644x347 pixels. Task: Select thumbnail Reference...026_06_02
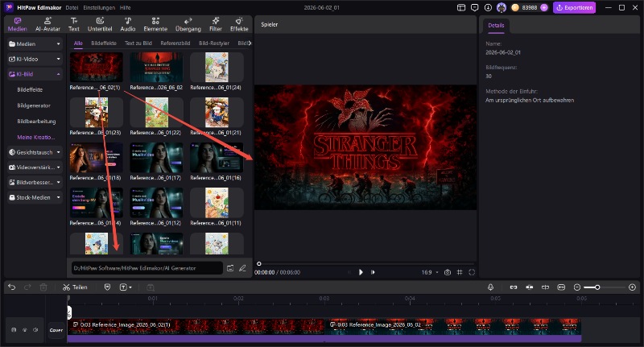pos(156,68)
